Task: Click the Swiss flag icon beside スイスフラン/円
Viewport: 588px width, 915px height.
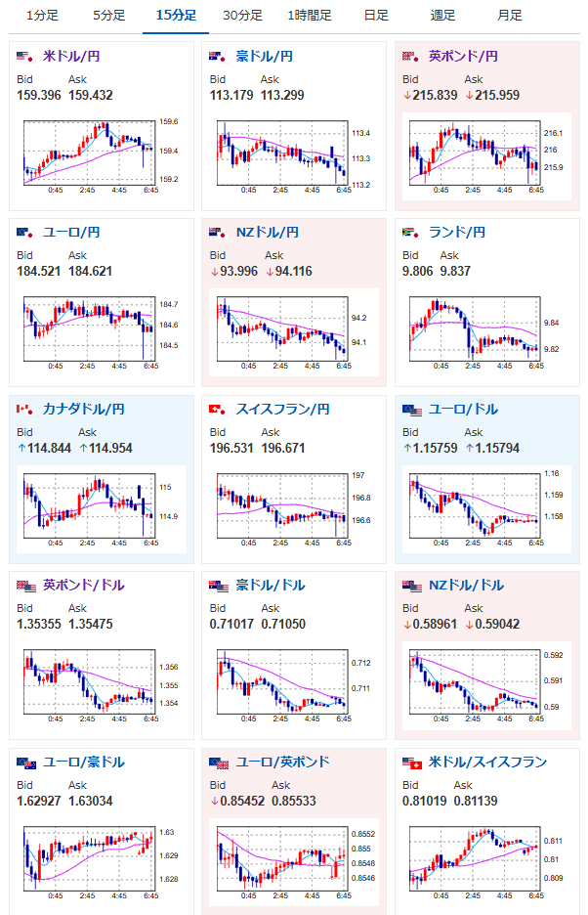Action: (x=218, y=410)
